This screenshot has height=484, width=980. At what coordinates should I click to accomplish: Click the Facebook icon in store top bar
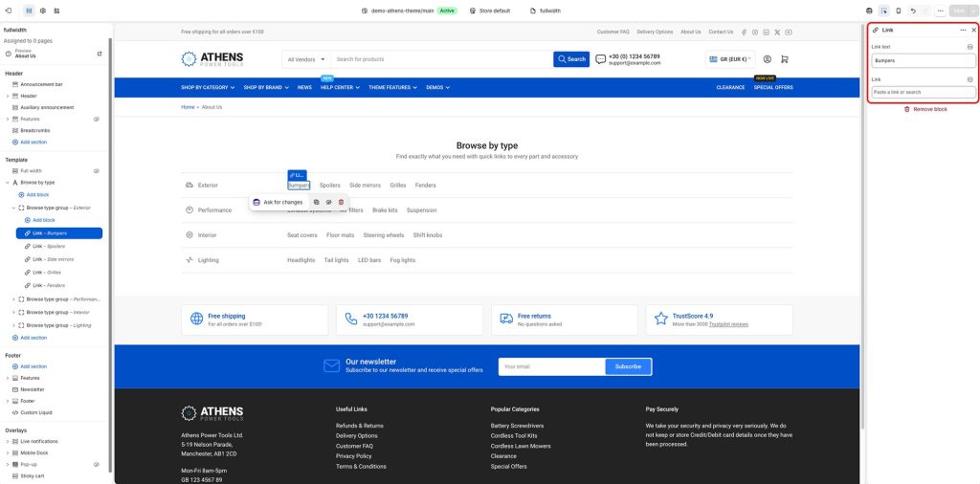point(744,32)
